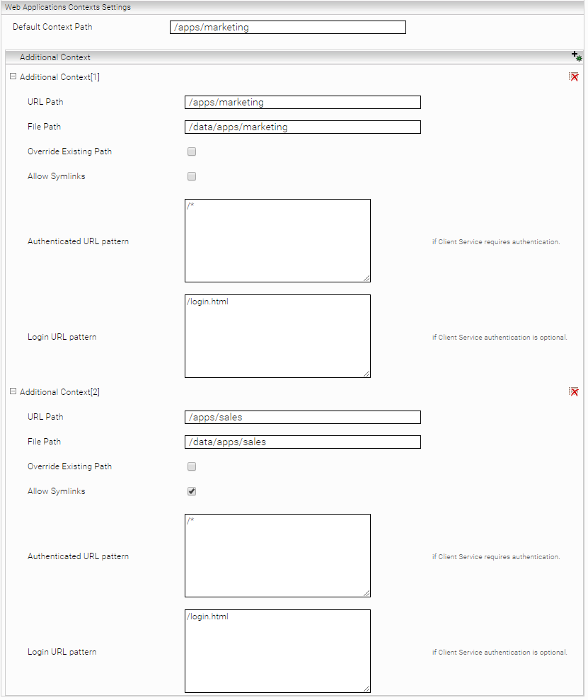Click the Default Context Path field
The height and width of the screenshot is (700, 588).
coord(288,28)
